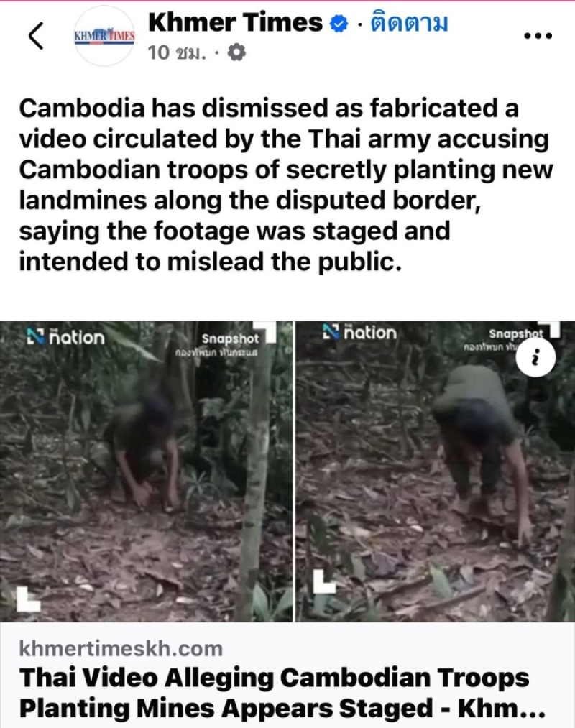Click the post text about the fabricated video
The height and width of the screenshot is (728, 575).
point(285,185)
